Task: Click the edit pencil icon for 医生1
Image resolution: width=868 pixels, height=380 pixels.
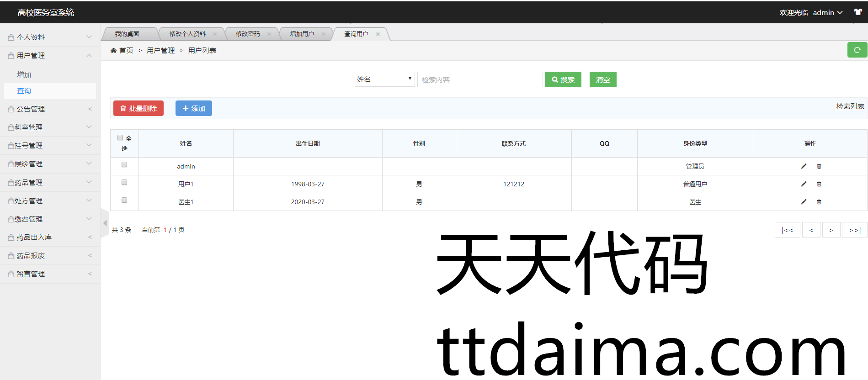Action: click(804, 202)
